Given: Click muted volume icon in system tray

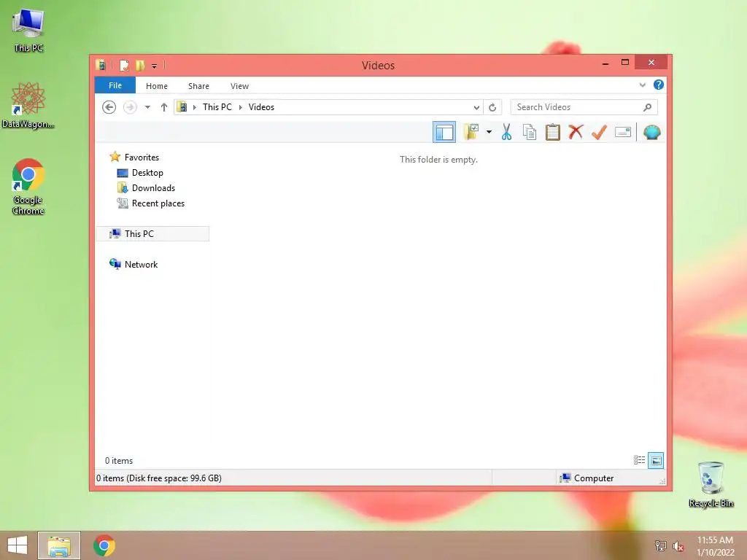Looking at the screenshot, I should click(678, 545).
